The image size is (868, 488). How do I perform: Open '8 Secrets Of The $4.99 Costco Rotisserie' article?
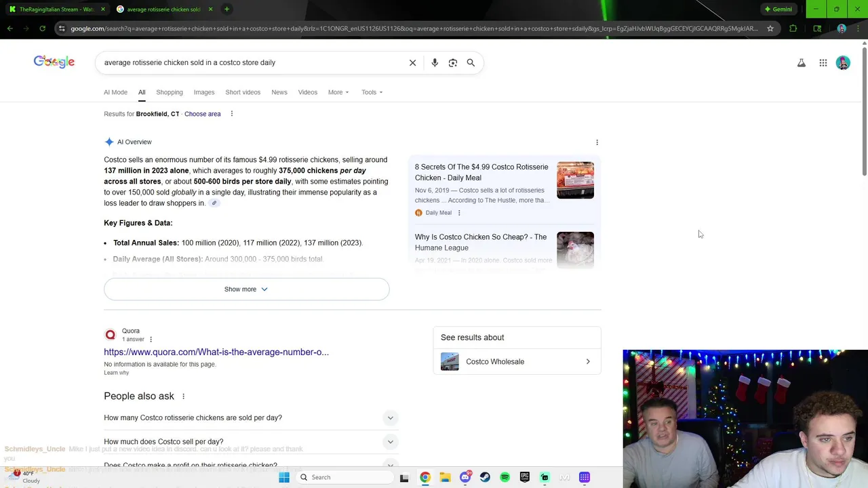(481, 172)
